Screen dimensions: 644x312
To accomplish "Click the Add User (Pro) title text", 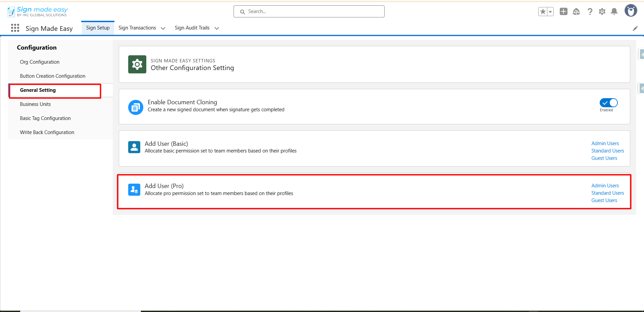I will coord(164,186).
